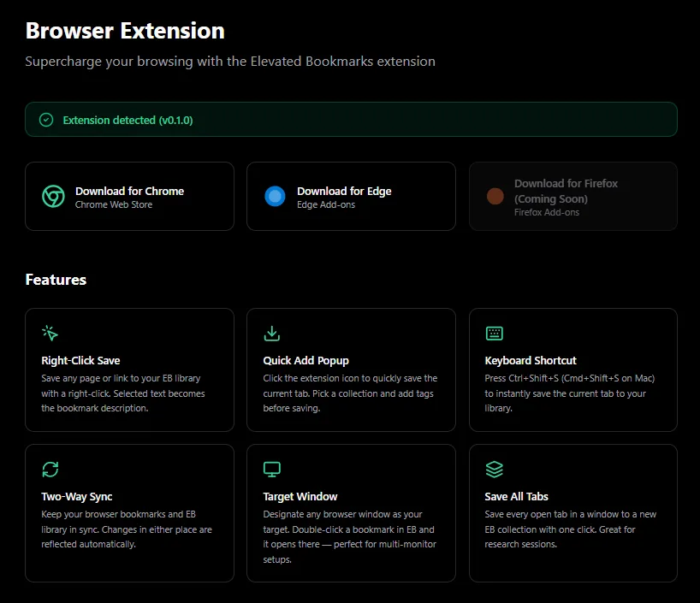Click the Target Window monitor icon
Screen dimensions: 700x603
point(271,469)
